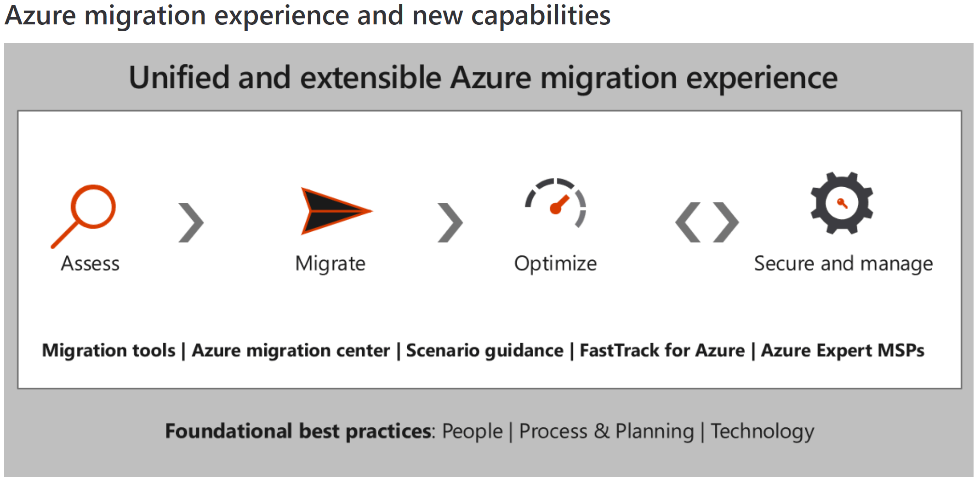Image resolution: width=980 pixels, height=482 pixels.
Task: Click the chevron between Migrate and Optimize
Action: [450, 223]
